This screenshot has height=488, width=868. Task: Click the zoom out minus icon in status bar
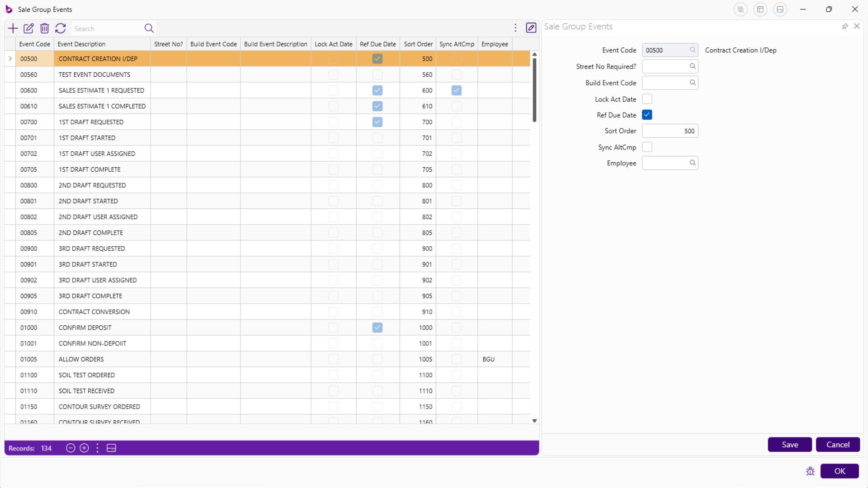pyautogui.click(x=70, y=448)
